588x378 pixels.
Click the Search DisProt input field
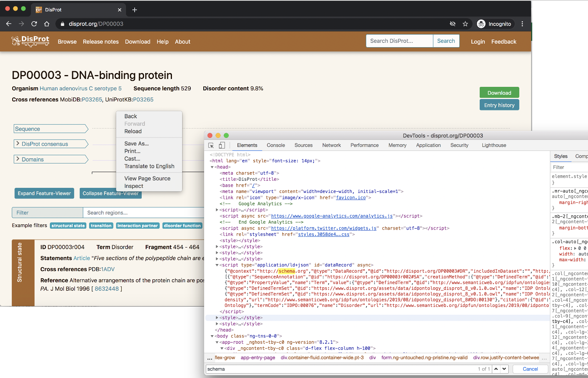[399, 40]
